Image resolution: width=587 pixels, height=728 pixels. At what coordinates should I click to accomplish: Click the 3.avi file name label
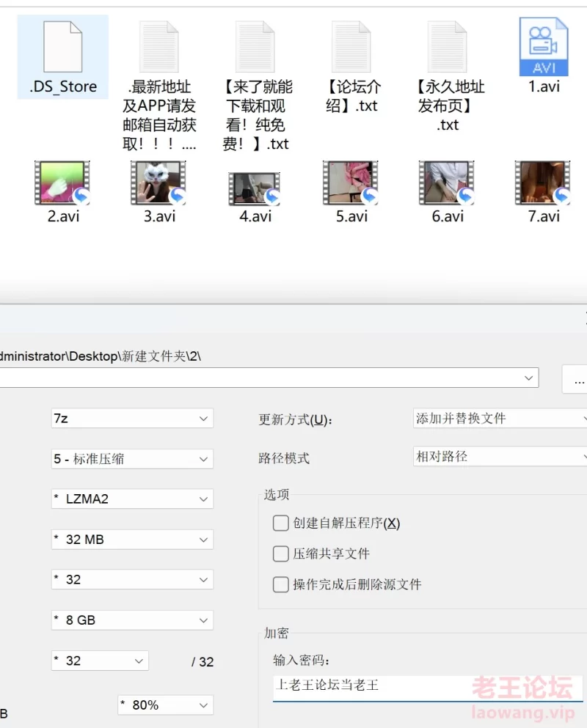159,216
